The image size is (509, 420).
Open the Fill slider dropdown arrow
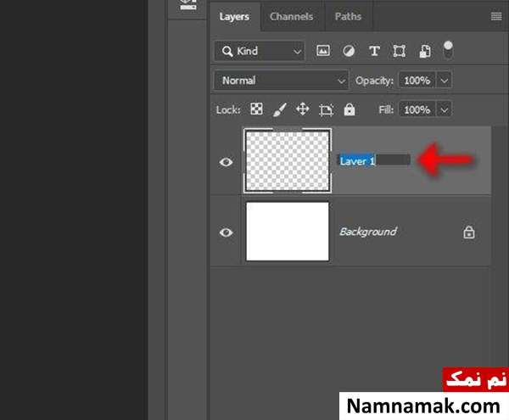click(445, 109)
